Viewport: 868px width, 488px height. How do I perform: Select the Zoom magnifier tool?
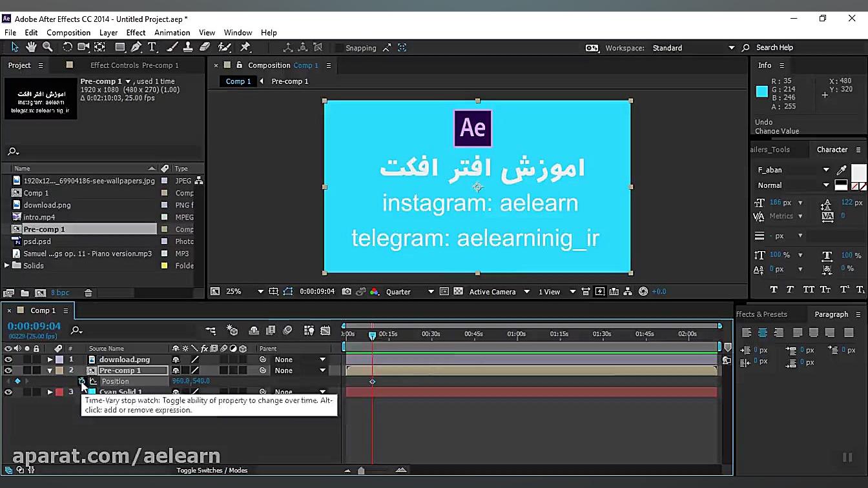[x=48, y=47]
